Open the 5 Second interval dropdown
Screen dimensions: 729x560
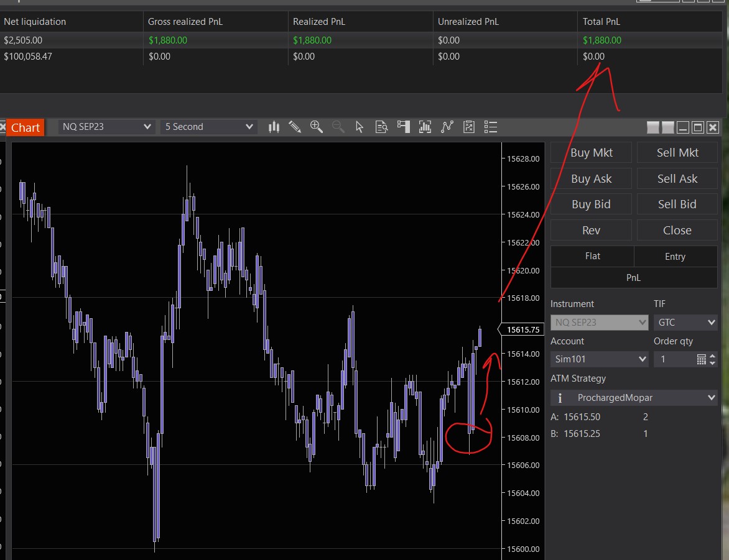tap(208, 127)
